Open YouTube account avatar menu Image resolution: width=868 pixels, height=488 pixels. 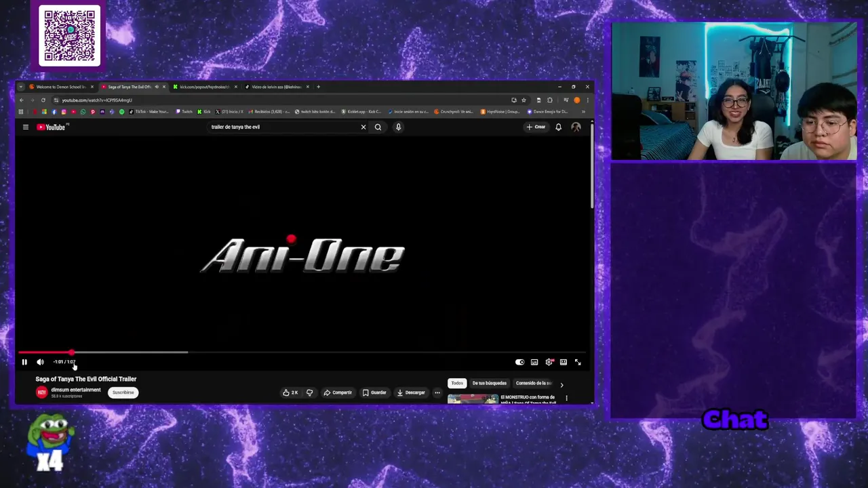(x=576, y=127)
